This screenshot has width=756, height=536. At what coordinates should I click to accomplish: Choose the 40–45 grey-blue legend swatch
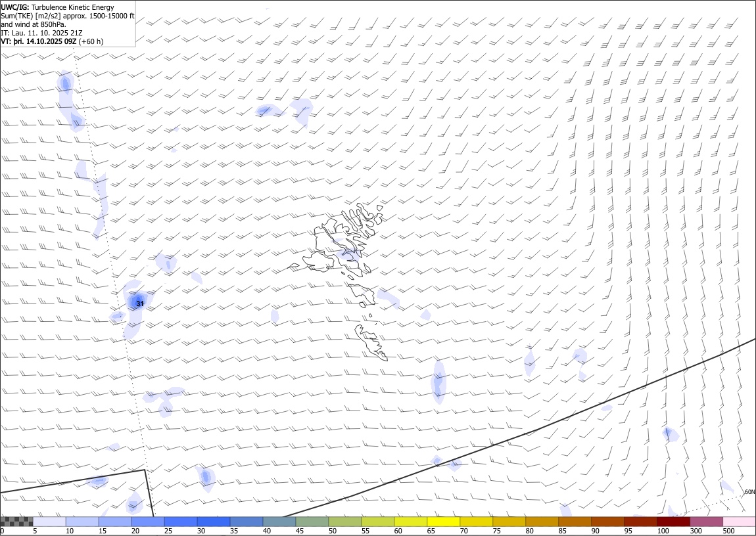279,522
